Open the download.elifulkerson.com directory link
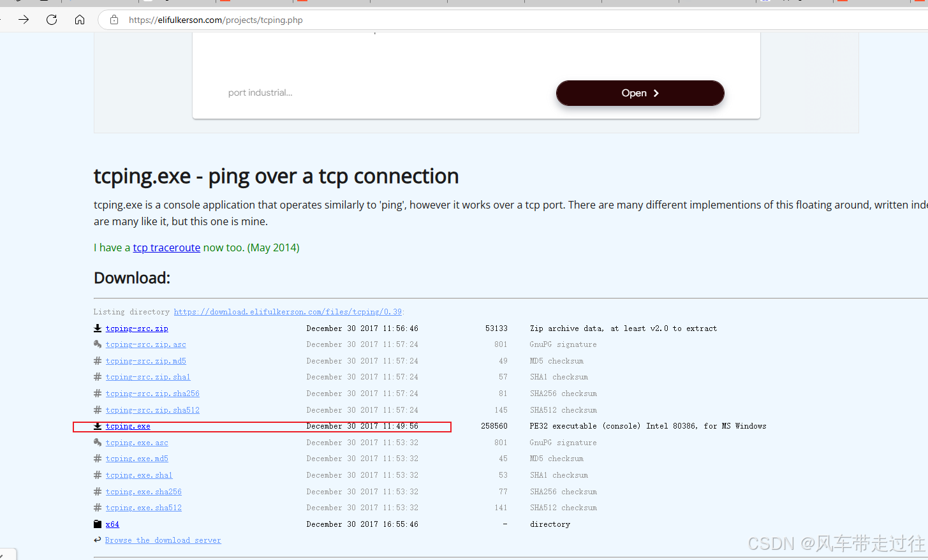This screenshot has width=928, height=560. tap(288, 312)
